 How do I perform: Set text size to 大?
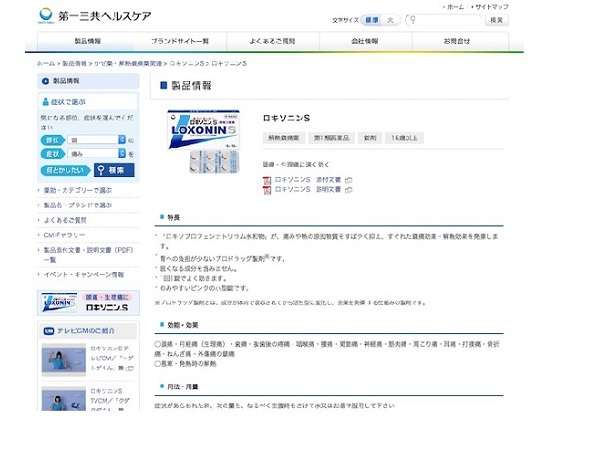(x=390, y=20)
